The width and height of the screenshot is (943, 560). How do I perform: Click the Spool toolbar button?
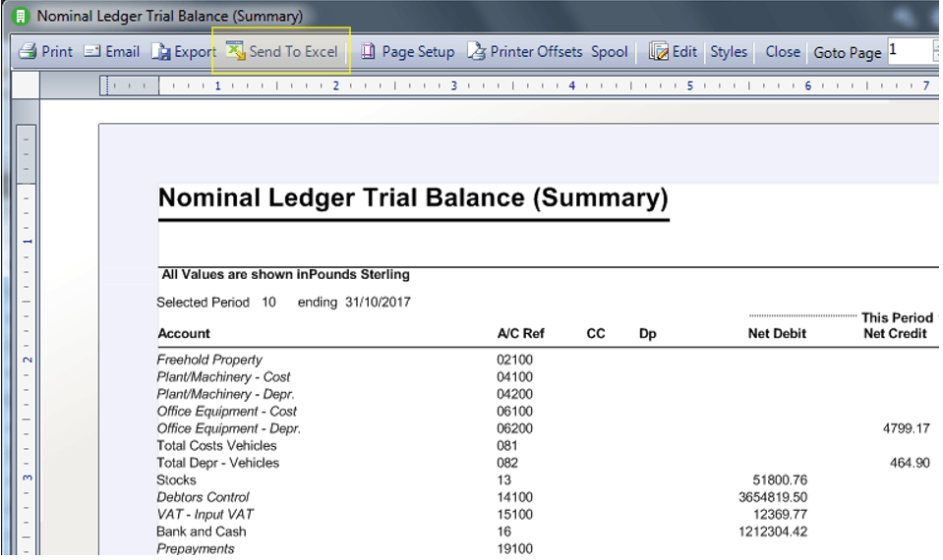(610, 52)
